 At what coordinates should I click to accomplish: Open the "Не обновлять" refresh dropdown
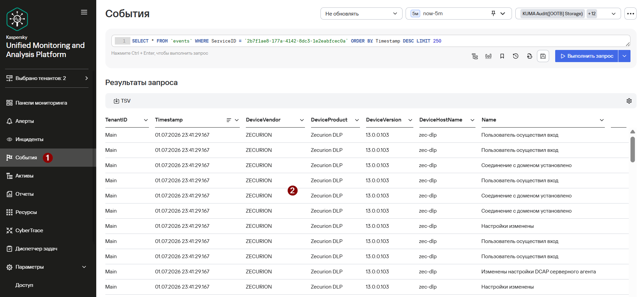[x=361, y=13]
